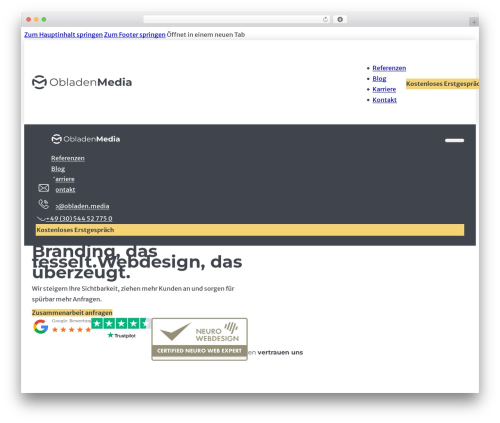The image size is (500, 423).
Task: Click the reload icon in address bar
Action: [x=325, y=20]
